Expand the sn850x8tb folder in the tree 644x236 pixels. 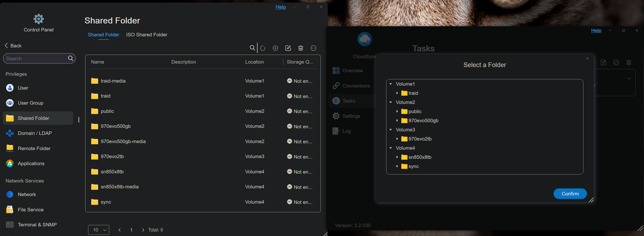point(397,157)
